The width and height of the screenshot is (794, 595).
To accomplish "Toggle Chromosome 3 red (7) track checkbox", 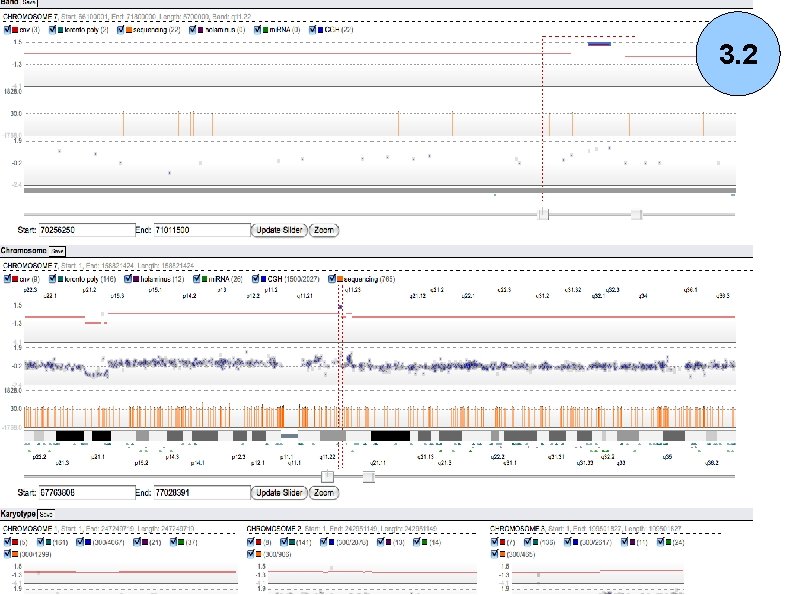I will coord(494,542).
